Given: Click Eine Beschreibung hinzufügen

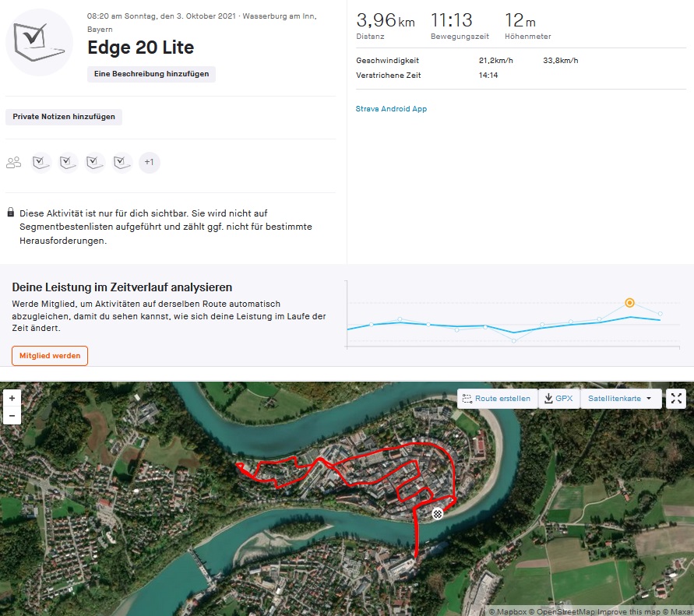Looking at the screenshot, I should (151, 74).
